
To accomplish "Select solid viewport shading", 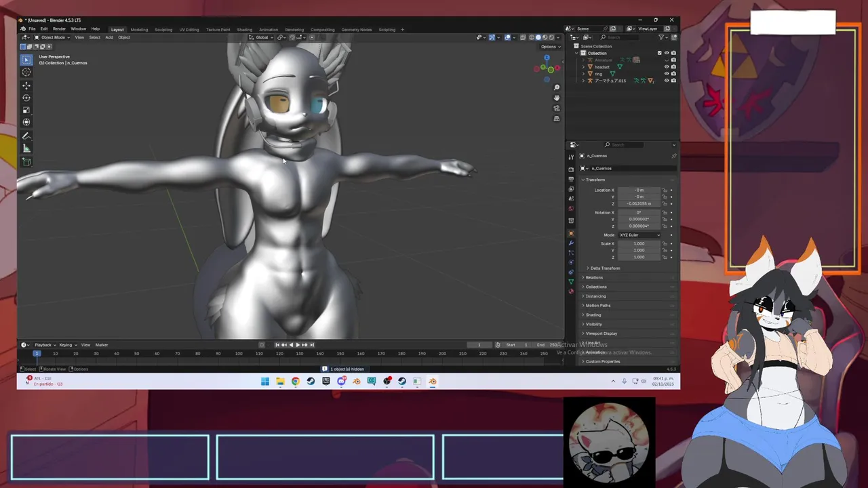I will pyautogui.click(x=538, y=37).
